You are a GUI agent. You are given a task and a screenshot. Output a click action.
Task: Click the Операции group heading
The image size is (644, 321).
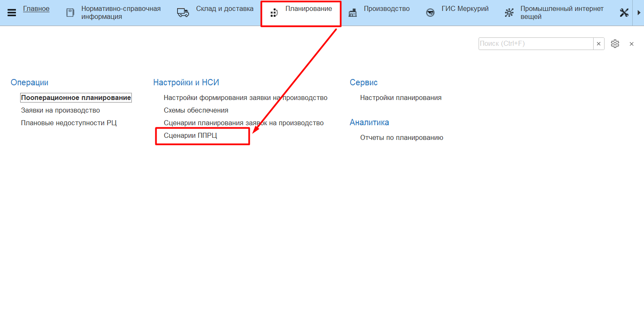tap(29, 83)
